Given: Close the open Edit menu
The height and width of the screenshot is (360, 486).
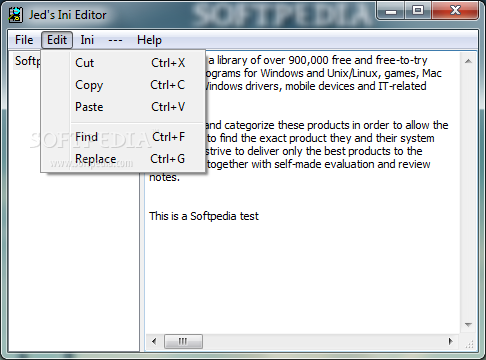Looking at the screenshot, I should pyautogui.click(x=57, y=40).
